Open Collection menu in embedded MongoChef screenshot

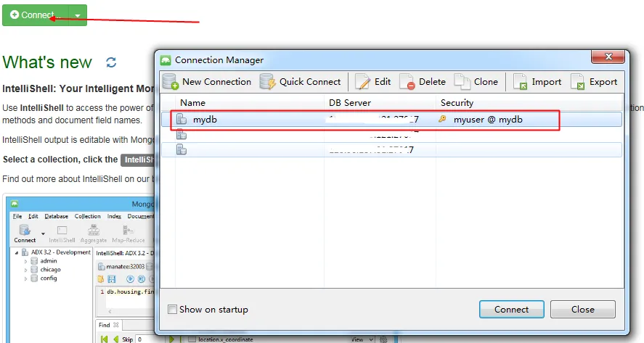[87, 216]
